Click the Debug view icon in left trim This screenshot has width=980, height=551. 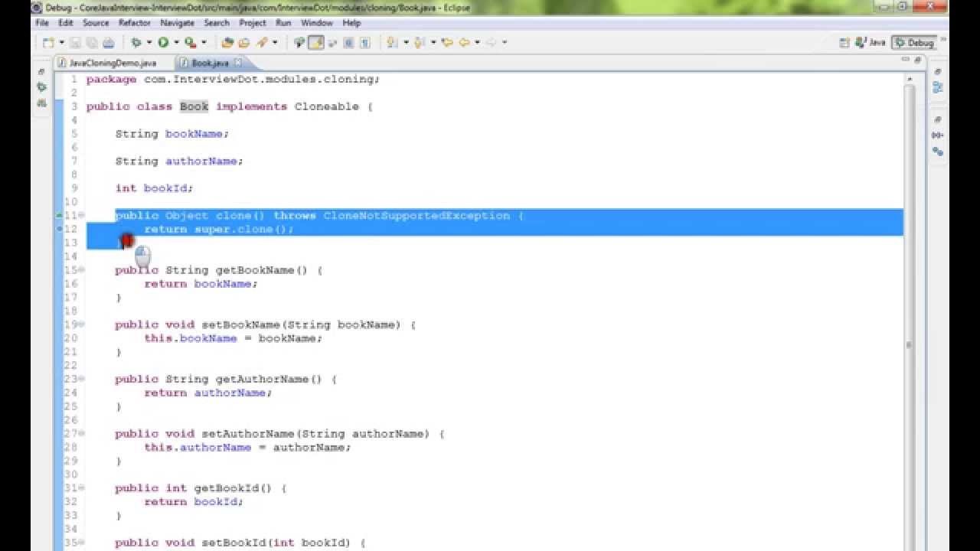(x=41, y=87)
